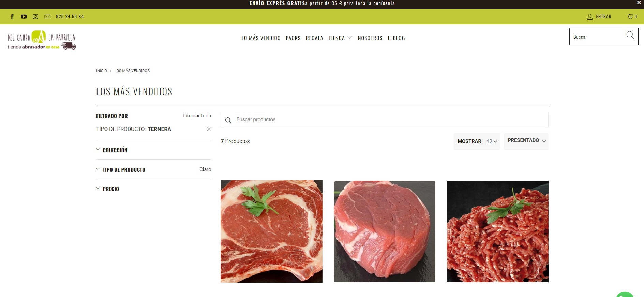Open the YouTube channel icon
Viewport: 644px width, 297px height.
click(x=24, y=16)
